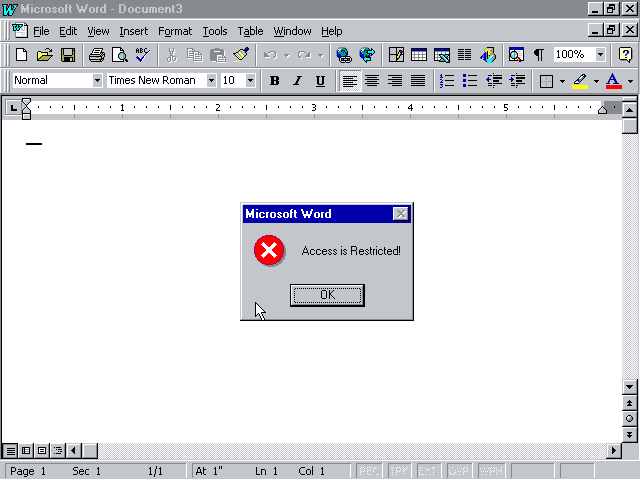Close the Microsoft Word error dialog
Viewport: 640px width, 480px height.
[x=400, y=213]
